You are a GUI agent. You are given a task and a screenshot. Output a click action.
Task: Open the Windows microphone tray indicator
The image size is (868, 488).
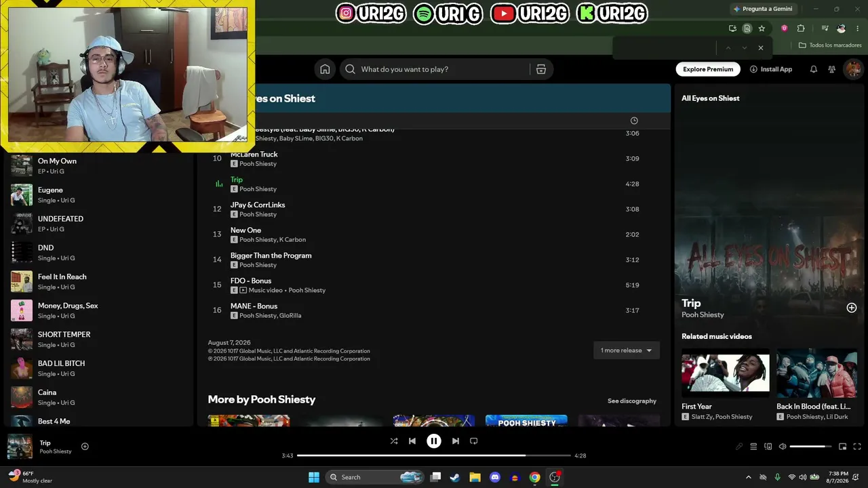click(777, 477)
